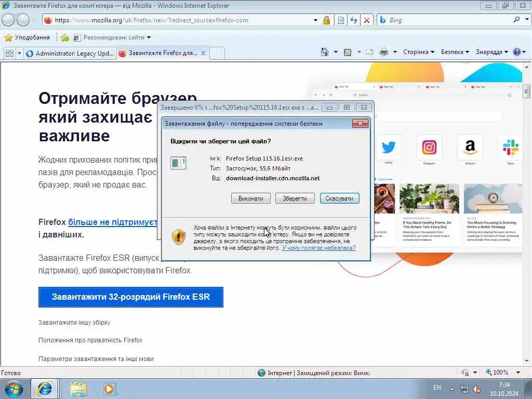
Task: Click the search magnifier icon
Action: click(x=516, y=20)
